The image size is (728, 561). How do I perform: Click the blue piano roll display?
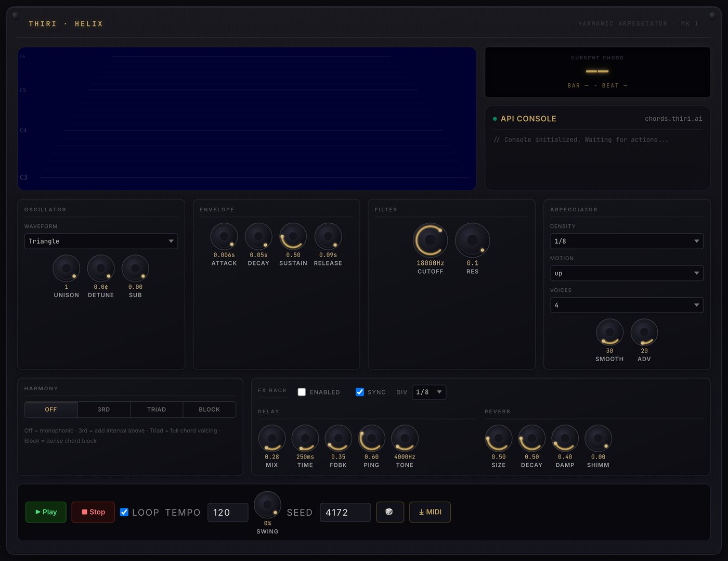tap(247, 119)
